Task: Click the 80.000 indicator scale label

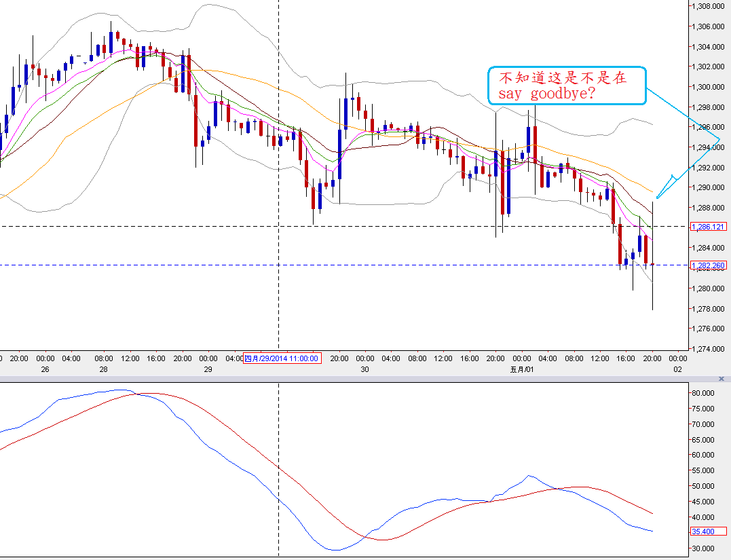Action: click(702, 393)
